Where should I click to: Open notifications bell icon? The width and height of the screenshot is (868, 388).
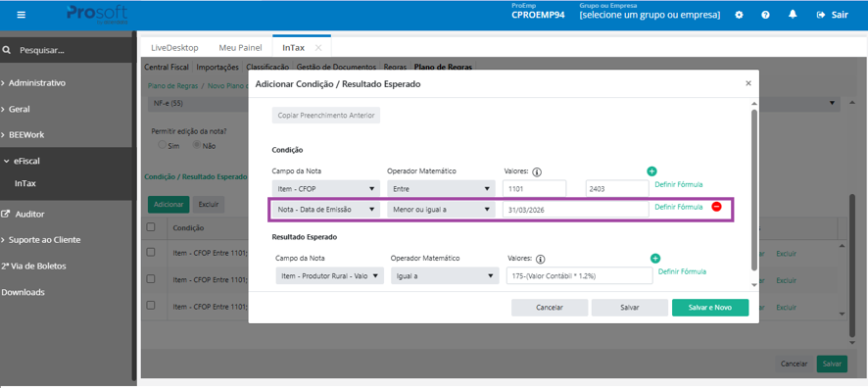[793, 15]
